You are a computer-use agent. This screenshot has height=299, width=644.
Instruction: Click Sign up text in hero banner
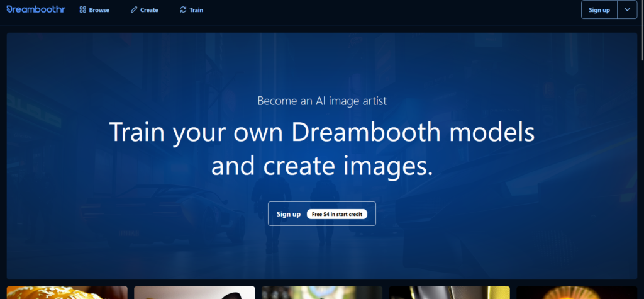(x=289, y=214)
